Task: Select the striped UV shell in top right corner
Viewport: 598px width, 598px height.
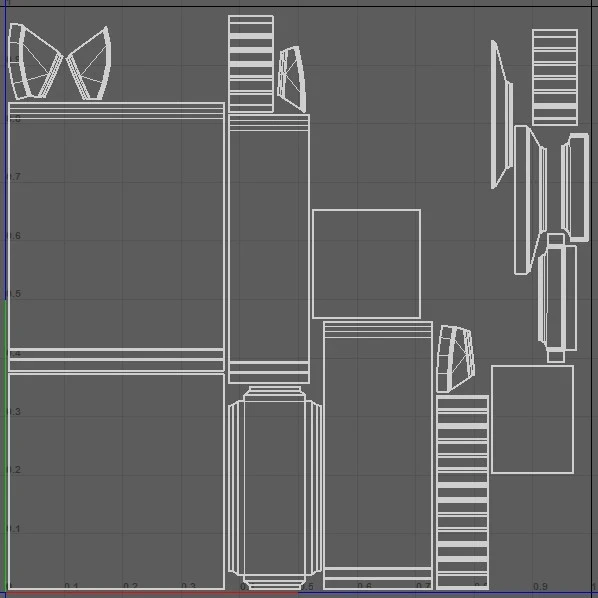Action: 555,77
